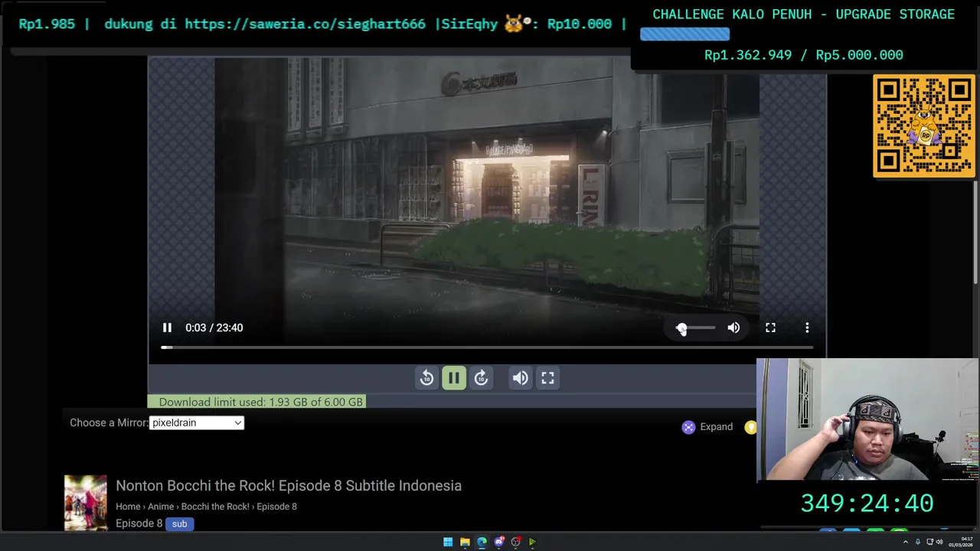Click the green highlighted pause button below the video
This screenshot has height=551, width=980.
454,377
